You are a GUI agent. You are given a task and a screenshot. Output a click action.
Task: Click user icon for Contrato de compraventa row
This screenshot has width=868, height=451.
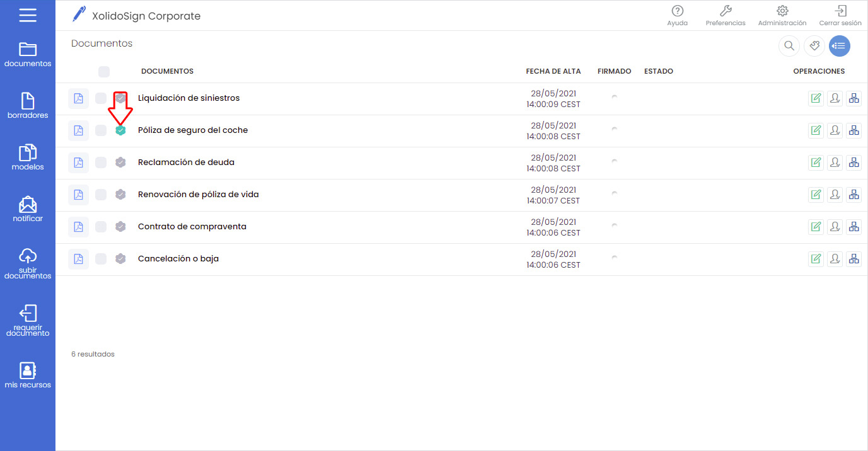click(835, 227)
